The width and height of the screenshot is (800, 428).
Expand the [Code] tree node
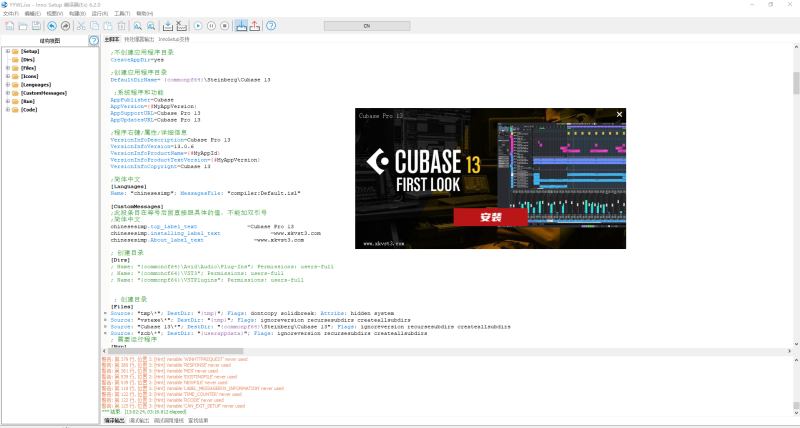[x=8, y=110]
